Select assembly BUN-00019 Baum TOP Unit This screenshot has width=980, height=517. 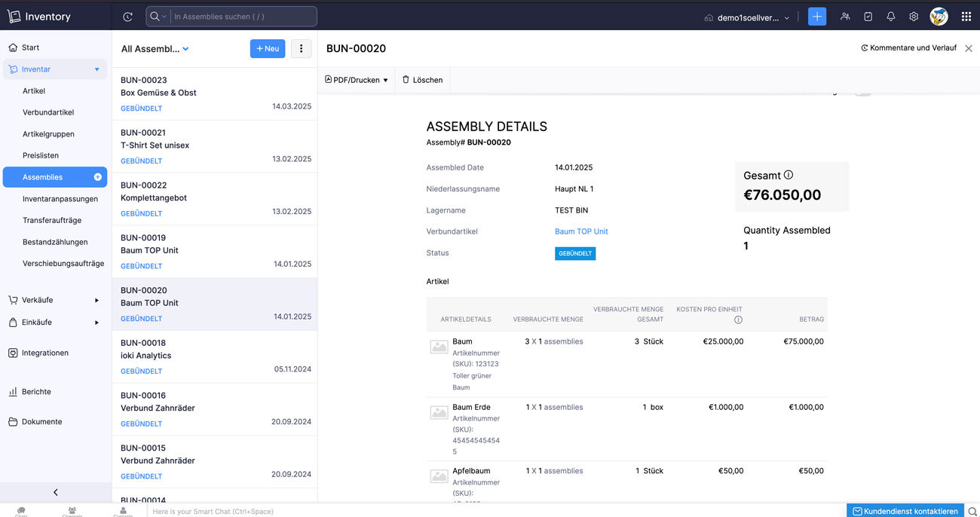click(215, 252)
